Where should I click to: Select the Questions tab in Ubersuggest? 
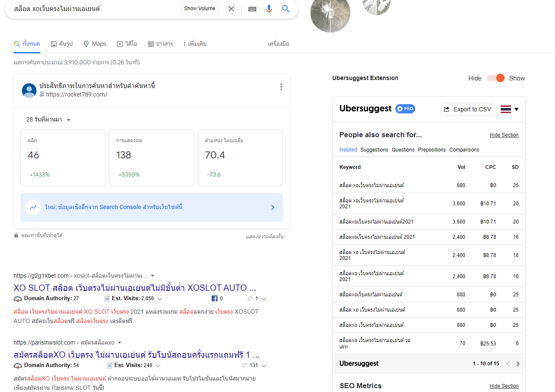click(403, 150)
